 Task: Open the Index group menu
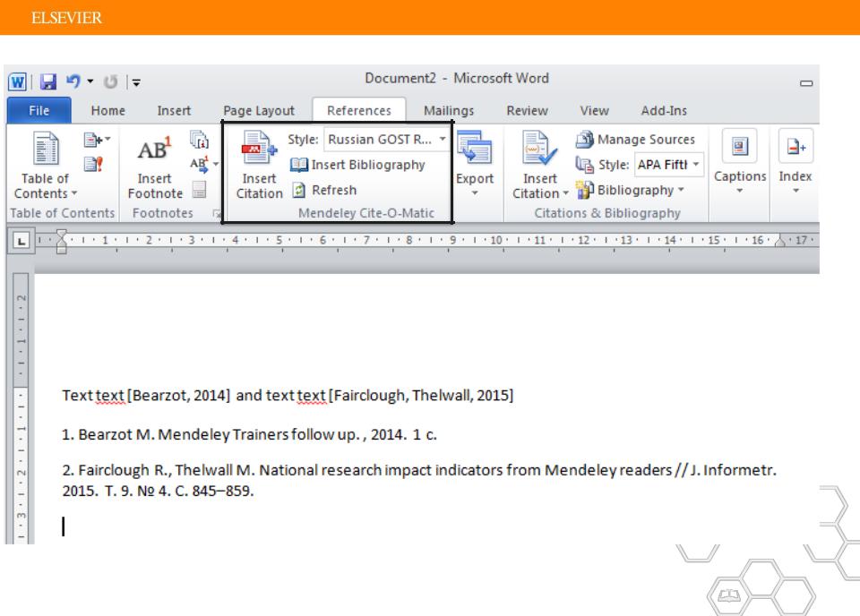(x=795, y=162)
